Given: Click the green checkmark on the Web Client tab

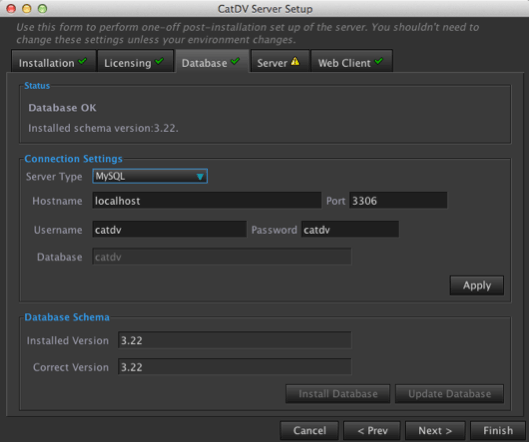Looking at the screenshot, I should tap(379, 61).
